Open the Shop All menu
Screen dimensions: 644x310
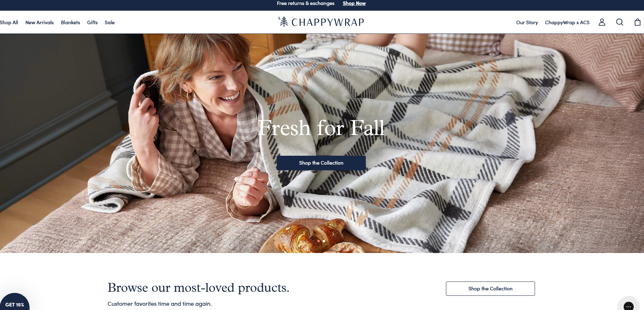9,22
